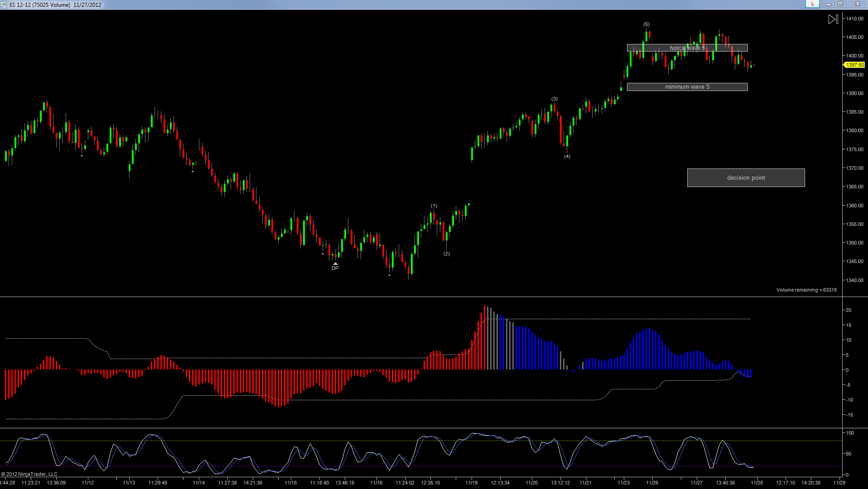Click the 1410.00 price axis label

855,19
